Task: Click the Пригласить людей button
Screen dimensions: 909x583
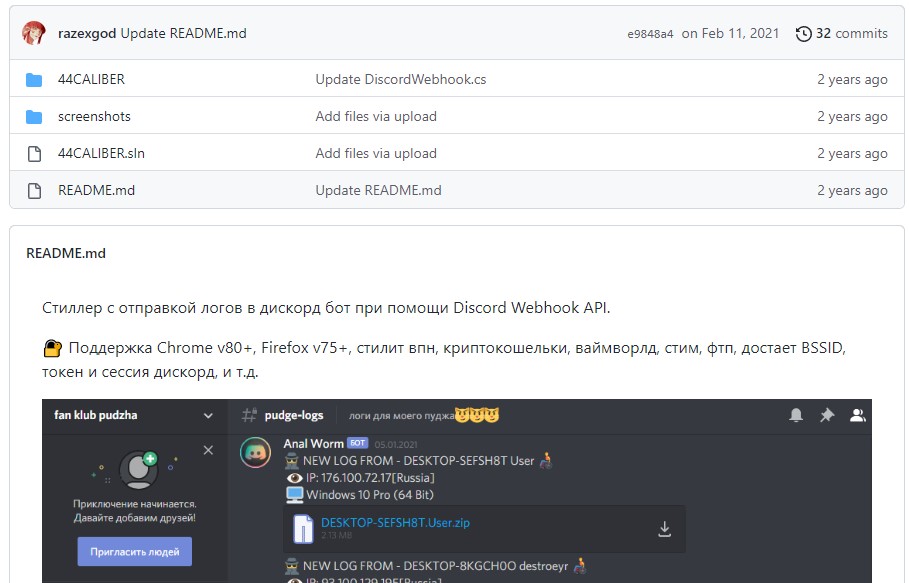Action: pyautogui.click(x=134, y=552)
